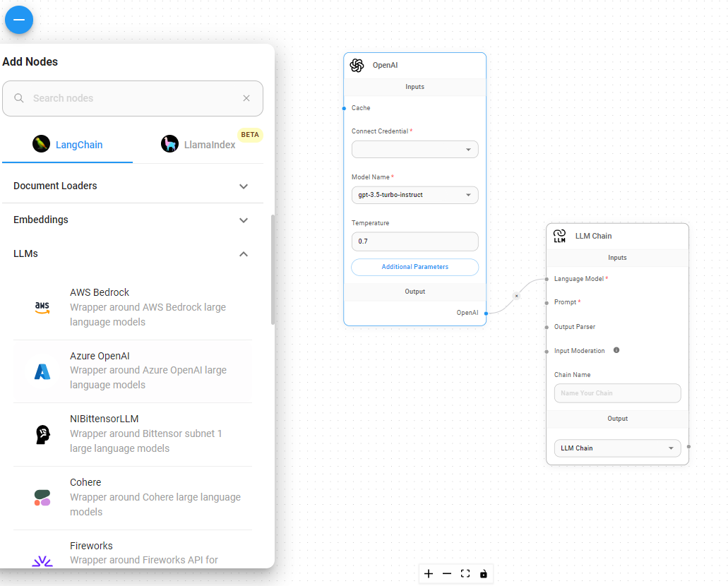Select the NIBittensorLLM node entry
This screenshot has width=728, height=586.
click(x=133, y=435)
